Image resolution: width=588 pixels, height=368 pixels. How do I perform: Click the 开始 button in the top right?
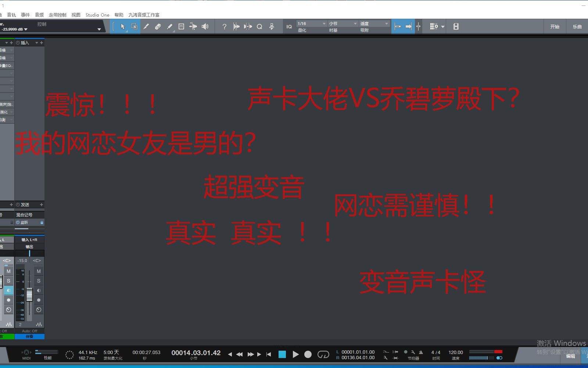[555, 26]
